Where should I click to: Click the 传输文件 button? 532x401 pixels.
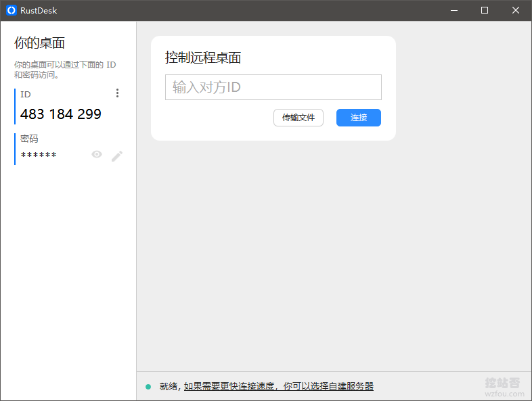(x=298, y=118)
